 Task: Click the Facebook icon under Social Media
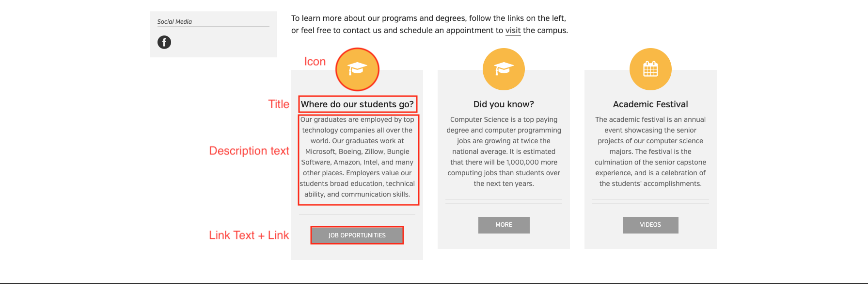pyautogui.click(x=164, y=42)
